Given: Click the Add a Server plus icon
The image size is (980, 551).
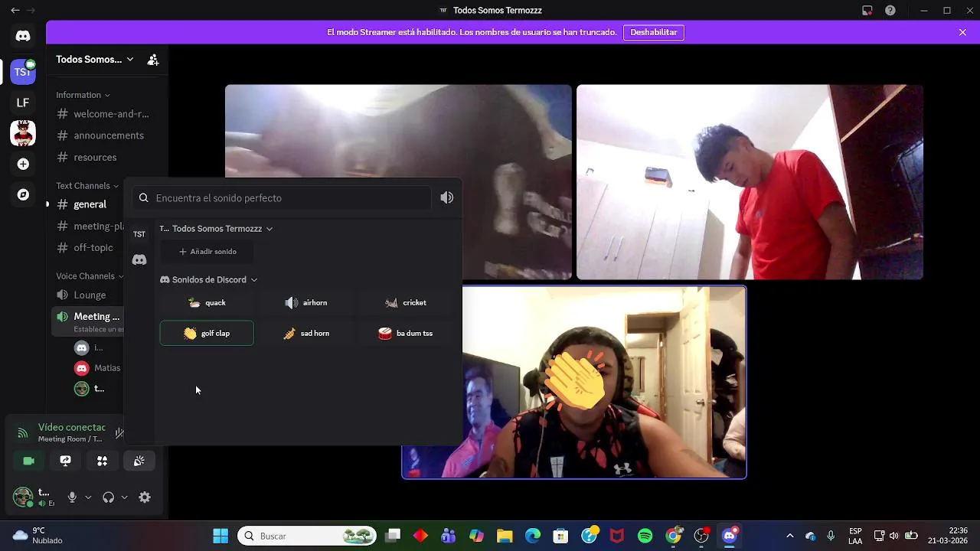Looking at the screenshot, I should (x=23, y=164).
